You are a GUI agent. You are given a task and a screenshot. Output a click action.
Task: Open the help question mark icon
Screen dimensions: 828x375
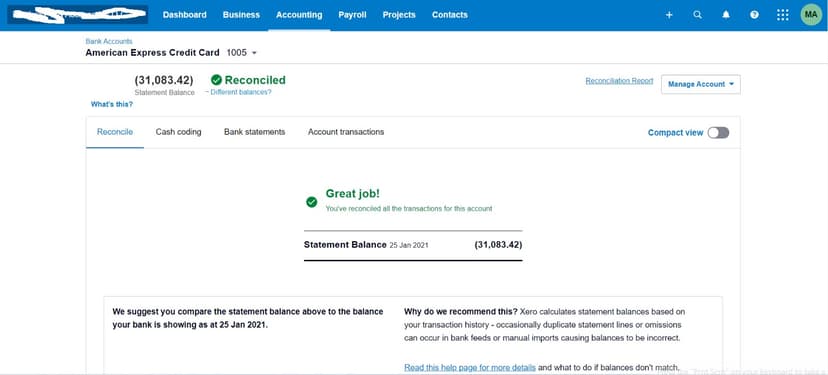pyautogui.click(x=755, y=15)
